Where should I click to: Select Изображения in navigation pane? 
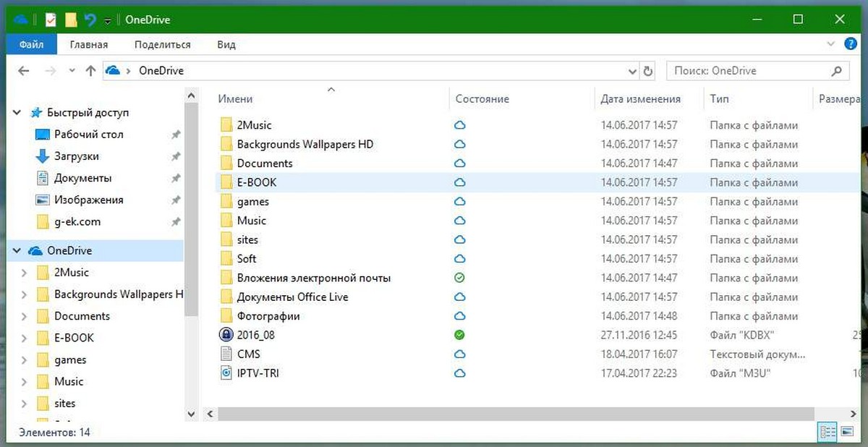click(89, 200)
